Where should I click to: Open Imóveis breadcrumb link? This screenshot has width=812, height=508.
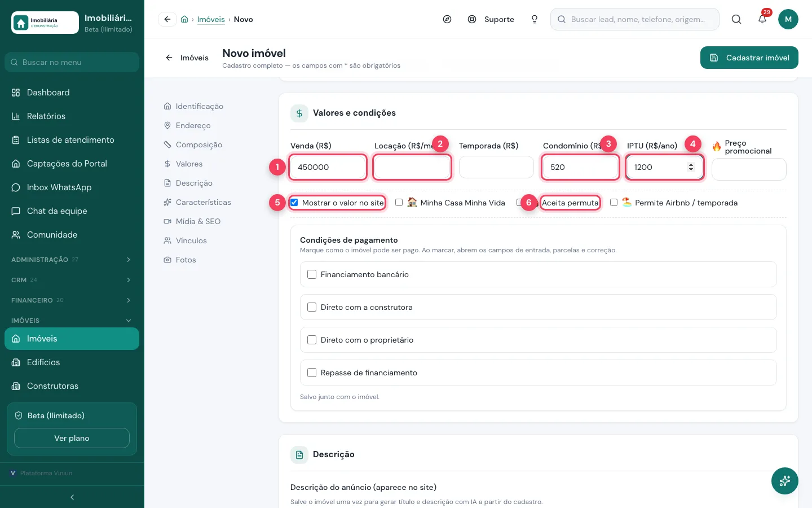211,19
